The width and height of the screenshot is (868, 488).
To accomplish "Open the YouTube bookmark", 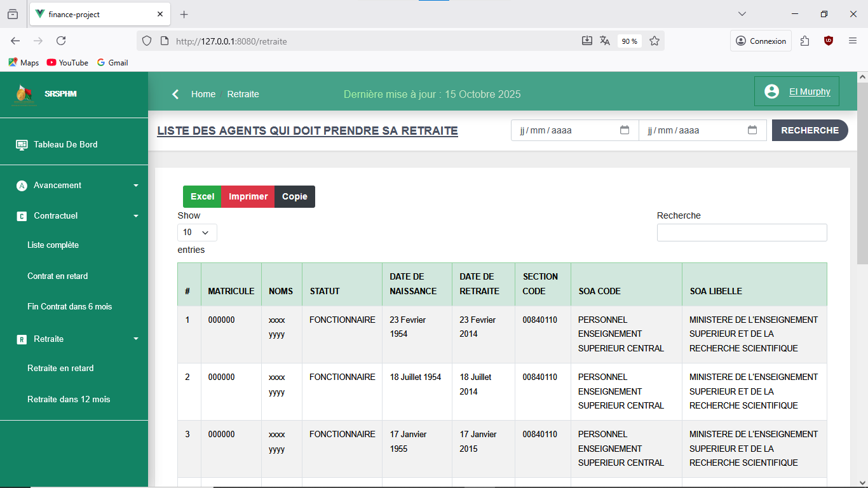I will pos(67,62).
